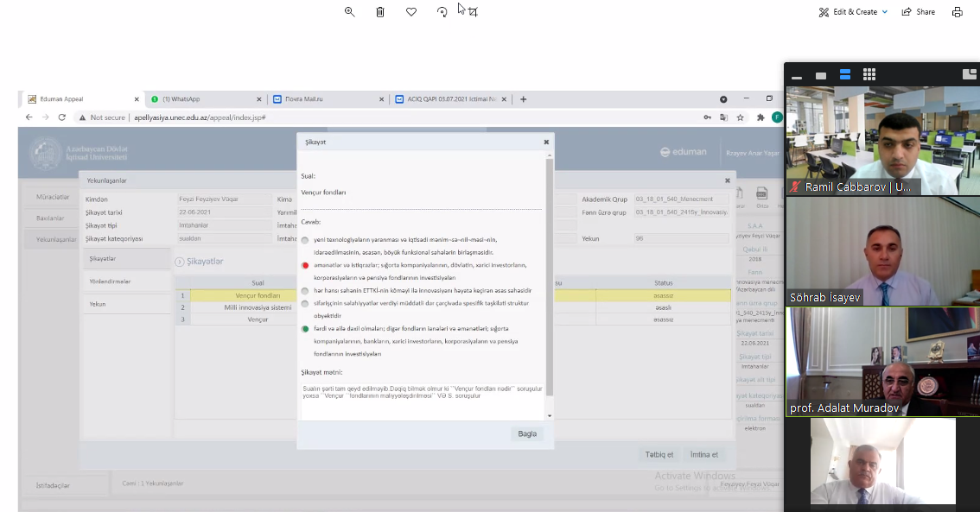Select the Şikayətlər side tab
Image resolution: width=980 pixels, height=512 pixels.
[x=127, y=258]
